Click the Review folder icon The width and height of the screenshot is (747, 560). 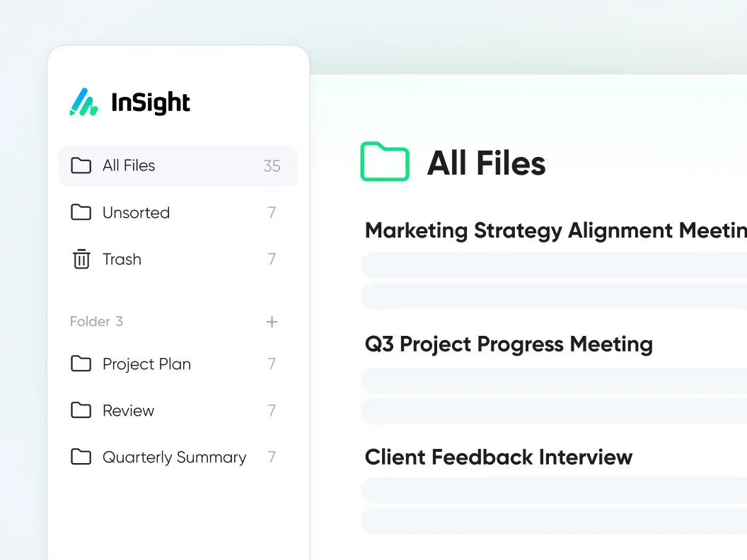pos(81,411)
